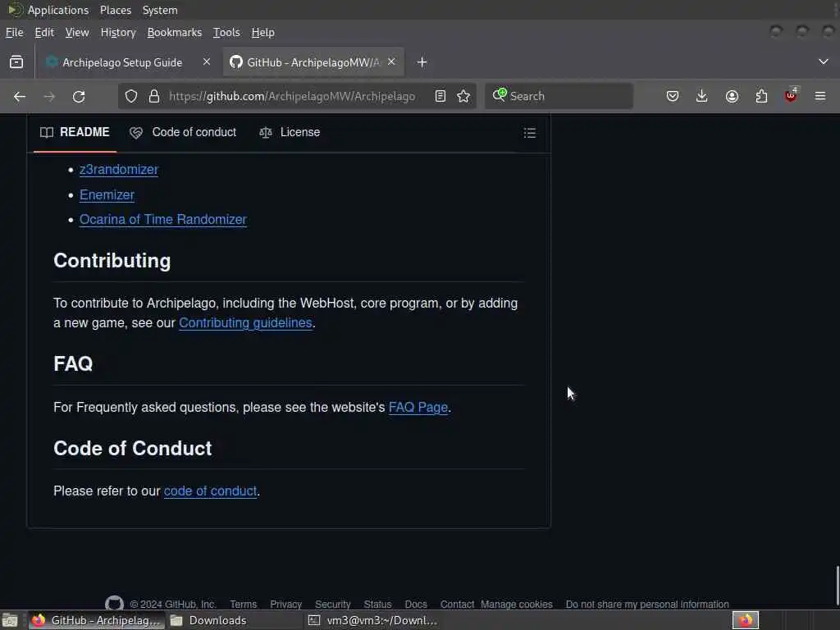The height and width of the screenshot is (630, 840).
Task: Click the show desktop icon in taskbar
Action: click(10, 620)
